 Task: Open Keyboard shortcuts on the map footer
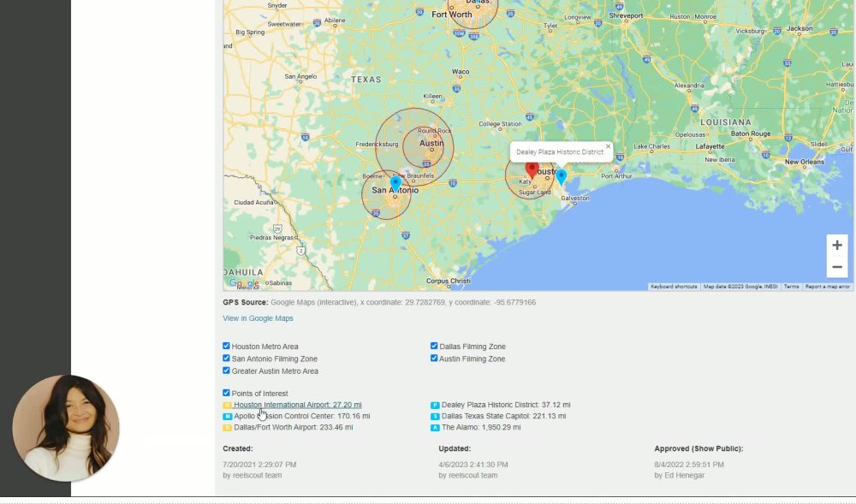tap(674, 287)
